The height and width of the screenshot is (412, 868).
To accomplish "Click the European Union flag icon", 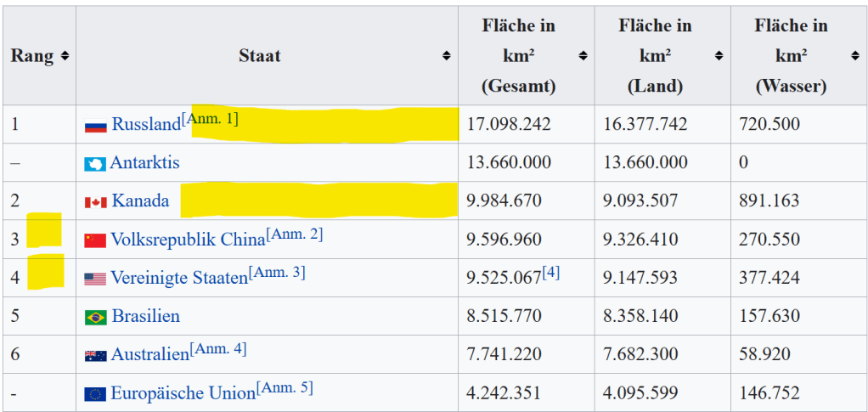I will pos(95,394).
